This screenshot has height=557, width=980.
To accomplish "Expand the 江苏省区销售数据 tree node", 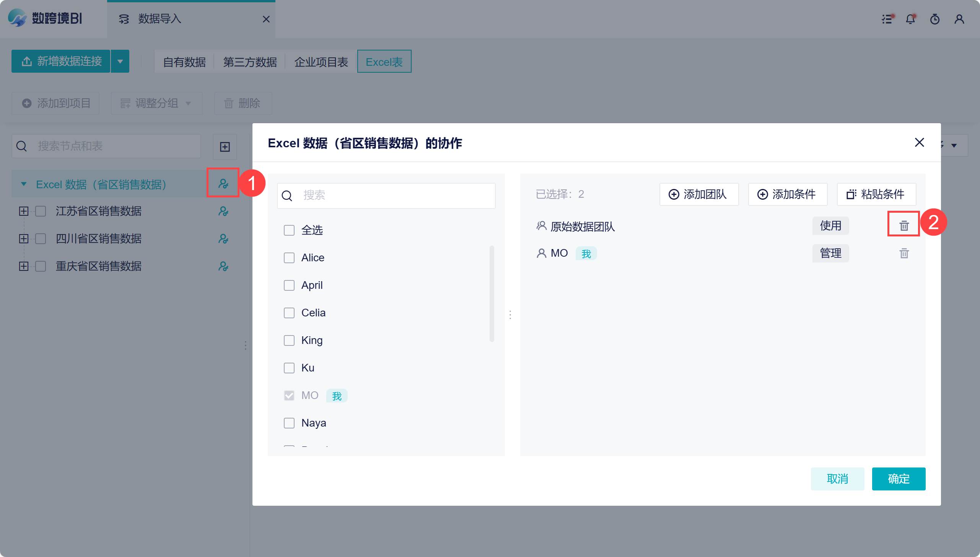I will click(24, 211).
